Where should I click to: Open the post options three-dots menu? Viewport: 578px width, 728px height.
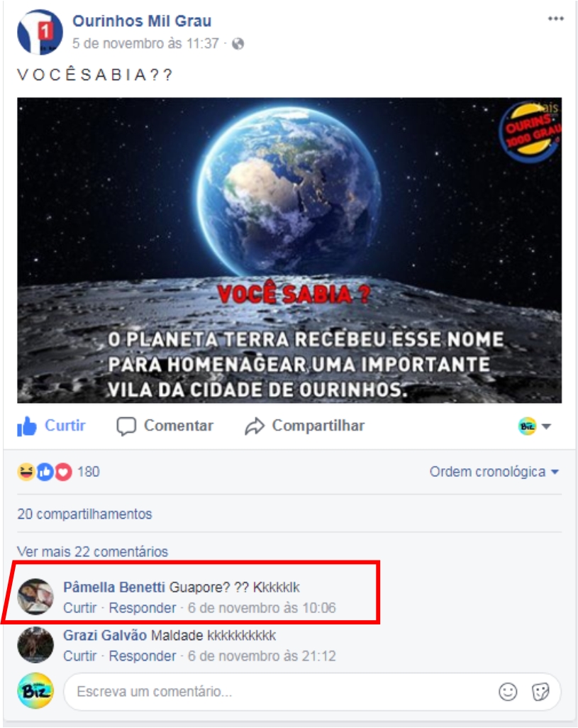(556, 18)
